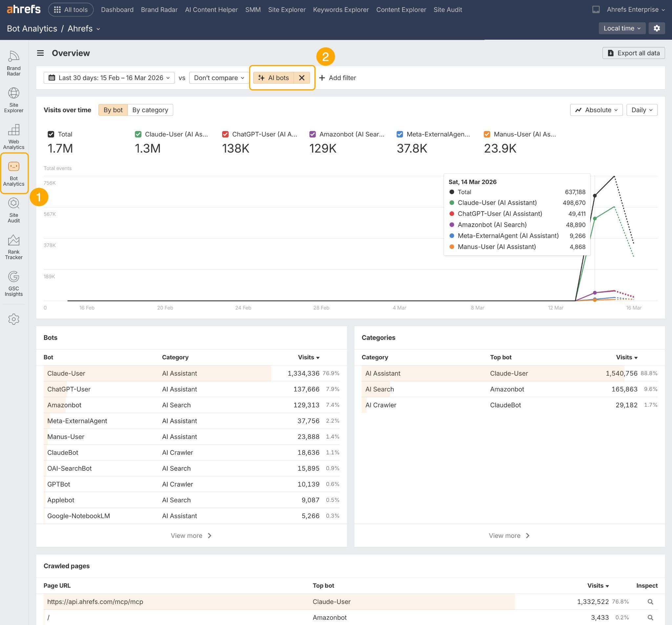Toggle the hamburger menu beside Overview

pos(40,53)
